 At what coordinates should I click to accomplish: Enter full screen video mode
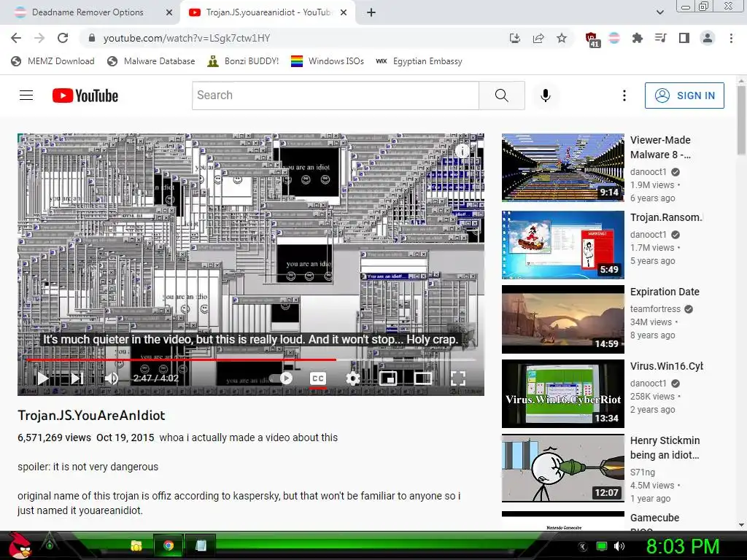pyautogui.click(x=458, y=378)
